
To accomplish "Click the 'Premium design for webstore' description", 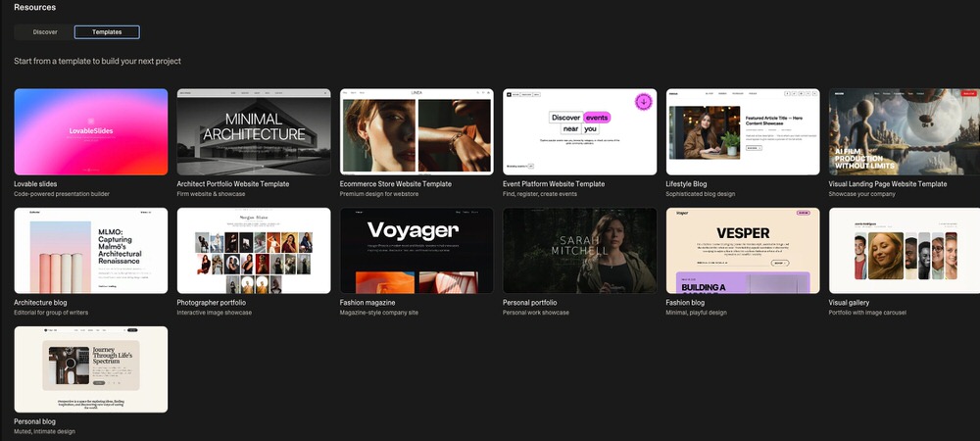I will 378,194.
